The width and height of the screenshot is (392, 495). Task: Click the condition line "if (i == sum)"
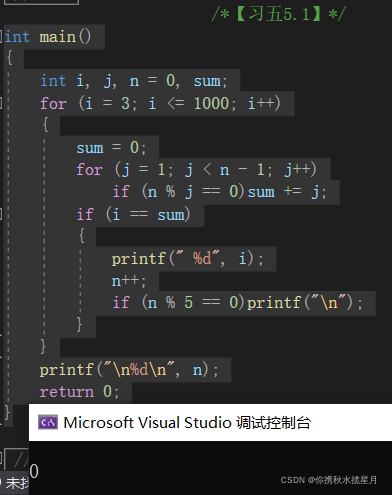pos(133,214)
